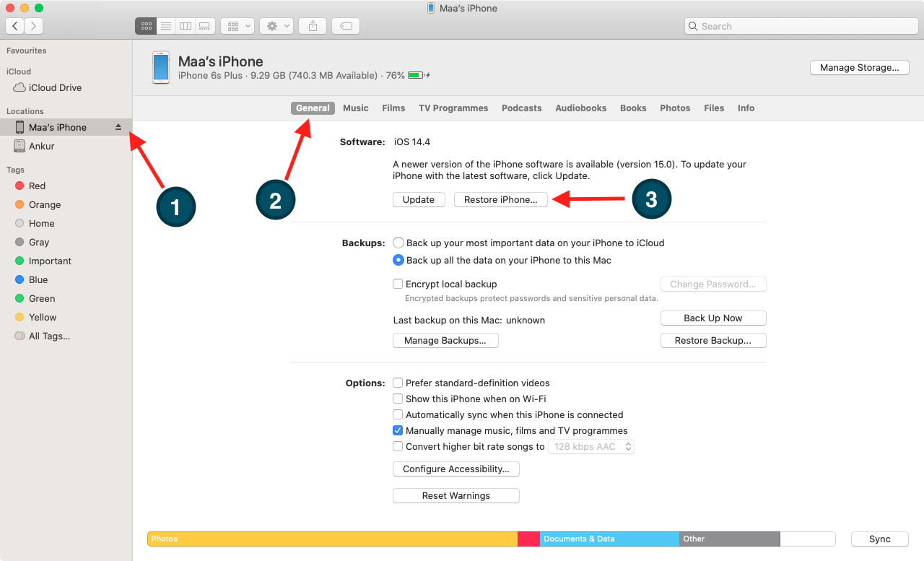Screen dimensions: 924x561
Task: Click the Restore iPhone button
Action: coord(501,199)
